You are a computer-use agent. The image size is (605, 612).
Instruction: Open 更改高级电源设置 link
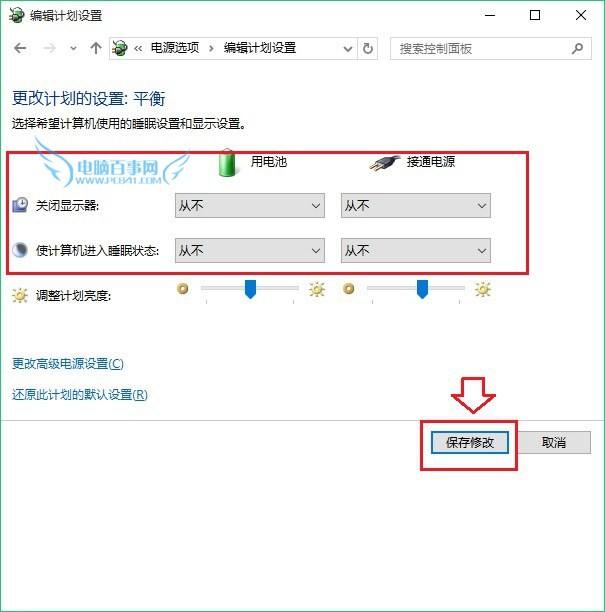(68, 363)
